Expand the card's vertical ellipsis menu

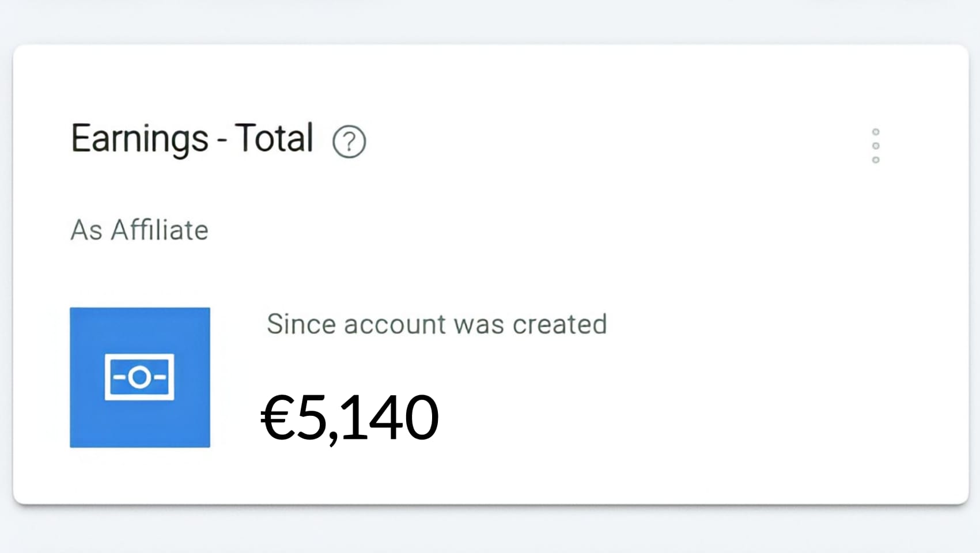875,146
